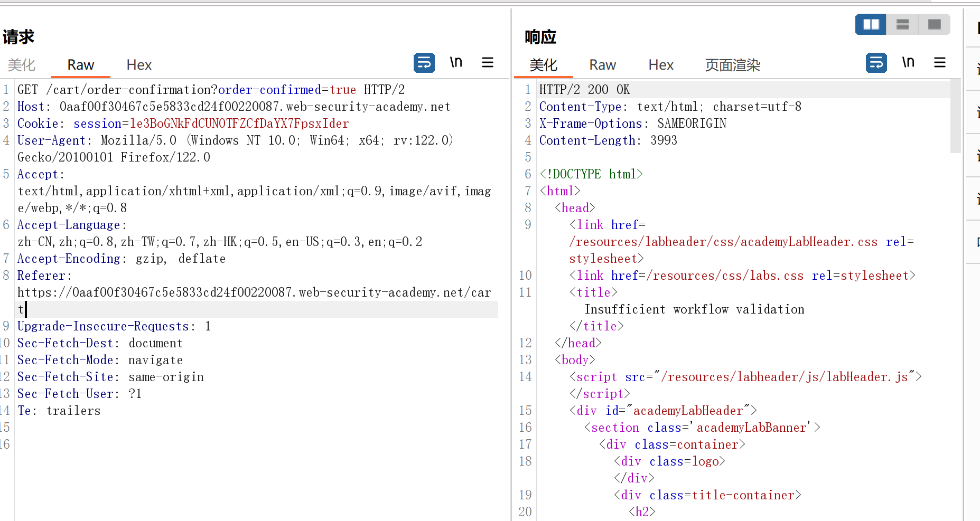Click Sec-Fetch-Dest header line
980x521 pixels.
coord(100,343)
